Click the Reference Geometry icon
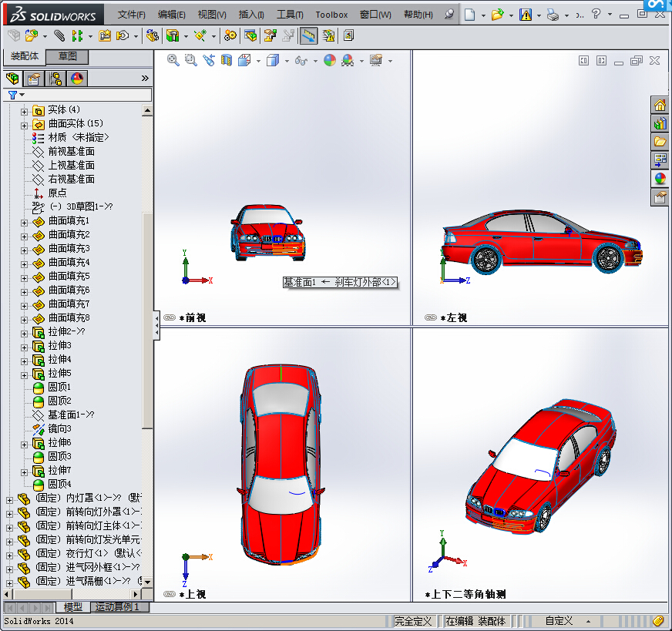Screen dimensions: 672x631 click(x=200, y=35)
